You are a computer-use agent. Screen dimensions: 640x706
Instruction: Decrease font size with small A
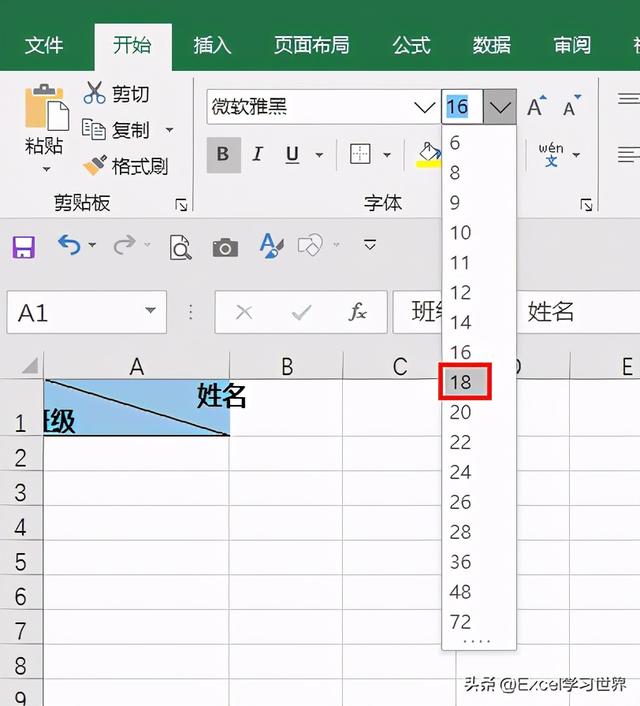pyautogui.click(x=572, y=106)
